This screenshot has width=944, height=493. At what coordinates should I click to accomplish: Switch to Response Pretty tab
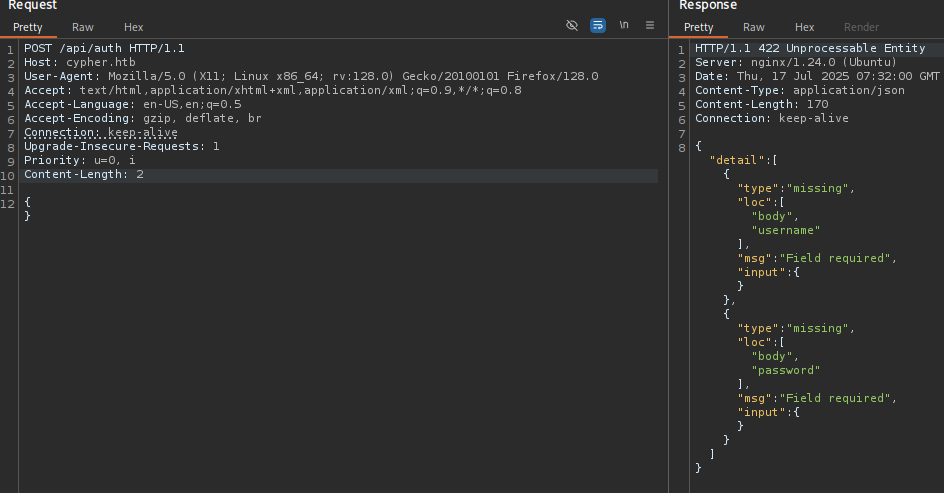click(x=698, y=27)
